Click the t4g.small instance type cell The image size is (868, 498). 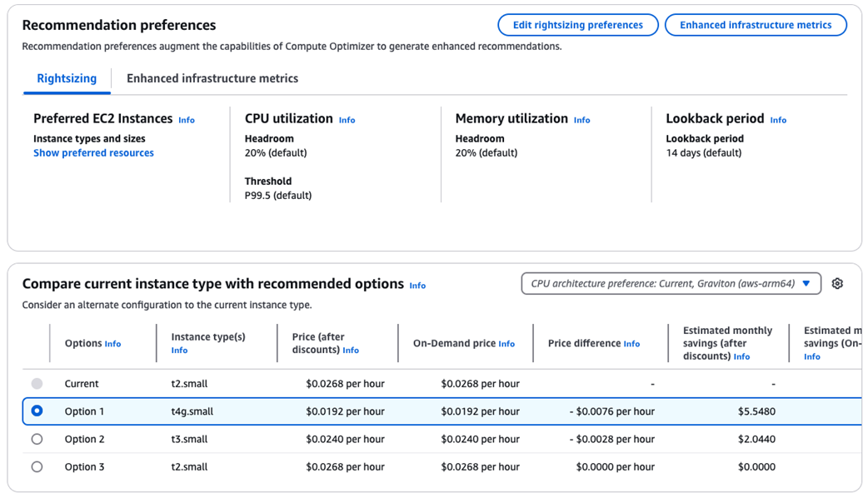pyautogui.click(x=192, y=411)
